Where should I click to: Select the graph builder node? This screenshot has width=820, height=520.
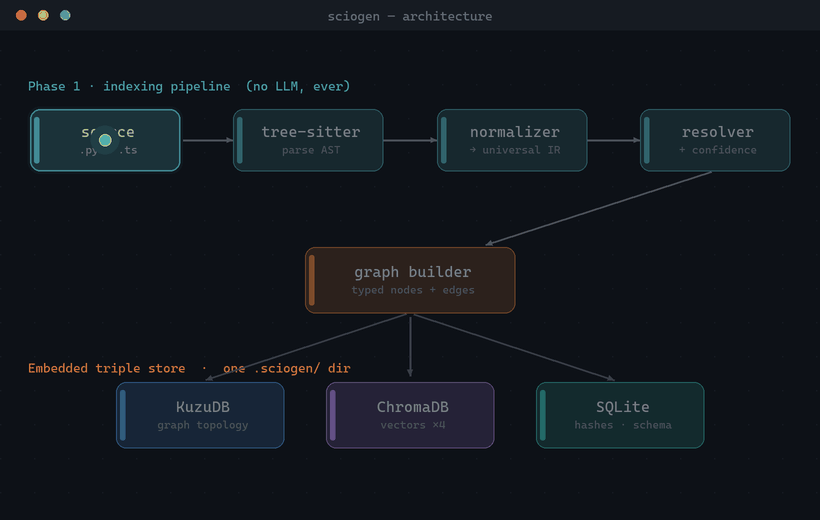click(x=410, y=280)
